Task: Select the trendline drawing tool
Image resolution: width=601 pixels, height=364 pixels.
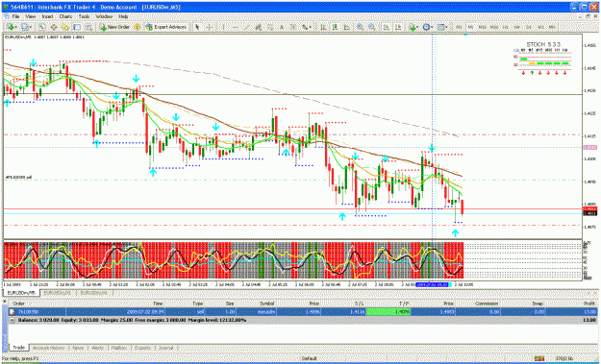Action: click(x=247, y=27)
